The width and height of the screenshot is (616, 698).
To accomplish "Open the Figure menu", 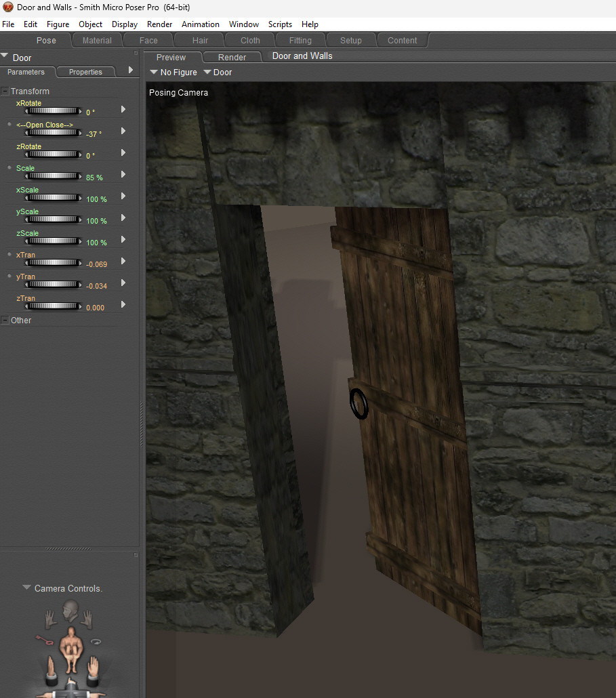I will coord(58,24).
